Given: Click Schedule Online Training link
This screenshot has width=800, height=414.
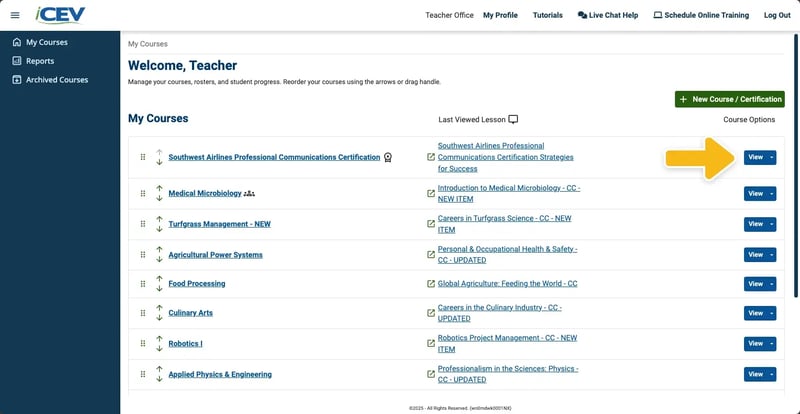Looking at the screenshot, I should [x=702, y=15].
